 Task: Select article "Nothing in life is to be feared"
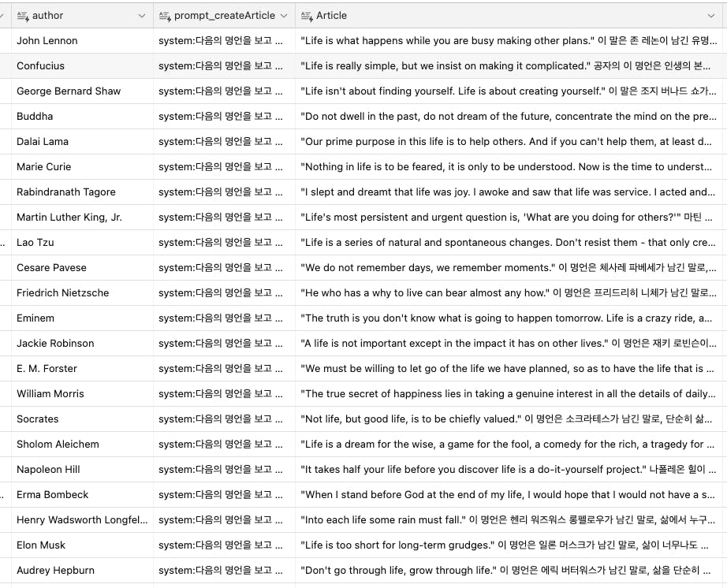click(x=510, y=167)
